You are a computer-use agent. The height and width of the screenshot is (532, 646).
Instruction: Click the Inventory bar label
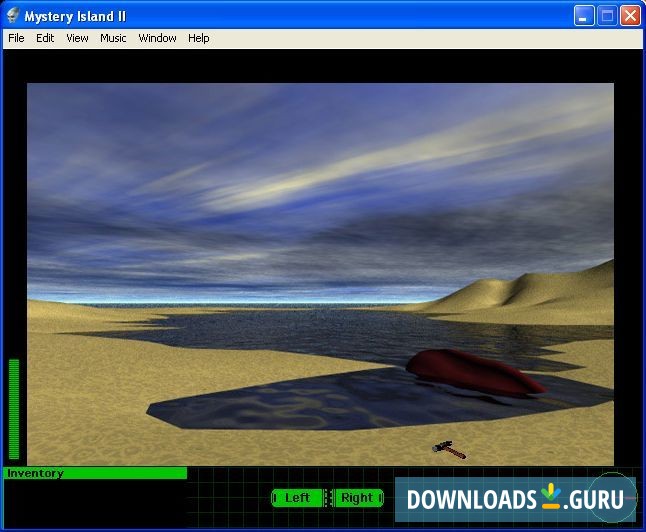point(35,473)
